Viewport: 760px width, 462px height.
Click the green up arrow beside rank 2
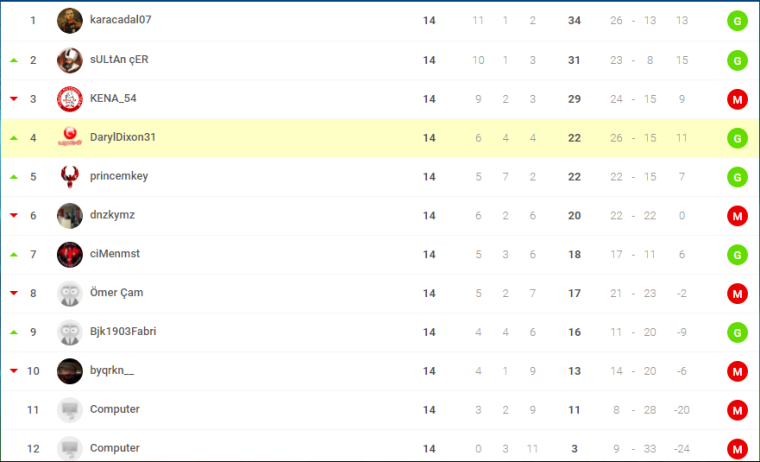(x=14, y=60)
